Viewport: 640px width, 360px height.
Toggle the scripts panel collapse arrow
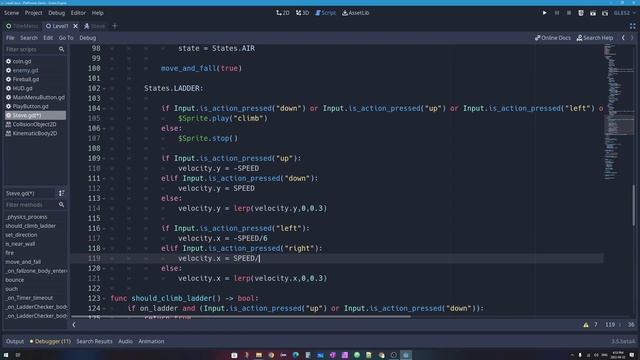74,325
